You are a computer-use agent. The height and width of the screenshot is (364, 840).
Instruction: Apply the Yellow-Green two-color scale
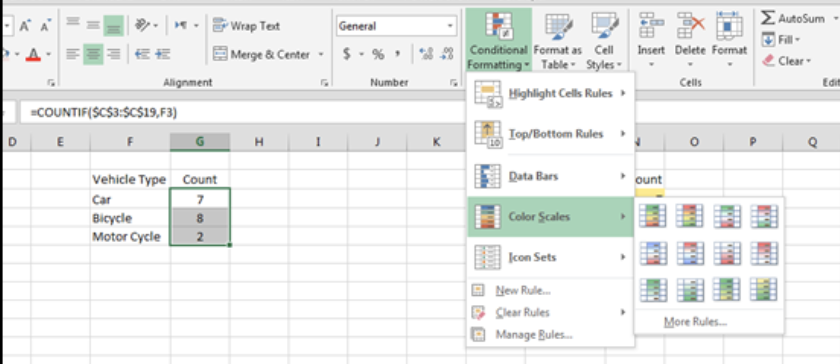pos(764,290)
